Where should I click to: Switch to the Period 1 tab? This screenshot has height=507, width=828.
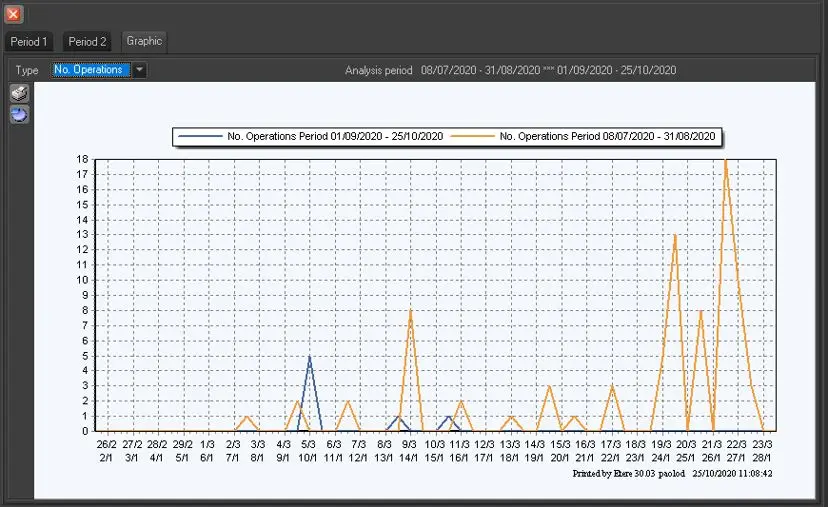click(29, 42)
